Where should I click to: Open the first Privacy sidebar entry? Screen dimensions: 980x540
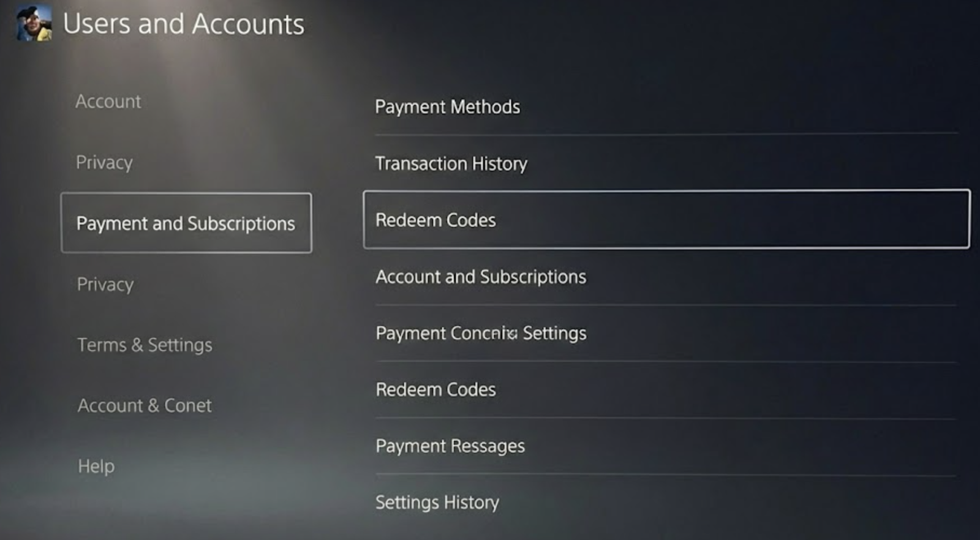point(105,162)
